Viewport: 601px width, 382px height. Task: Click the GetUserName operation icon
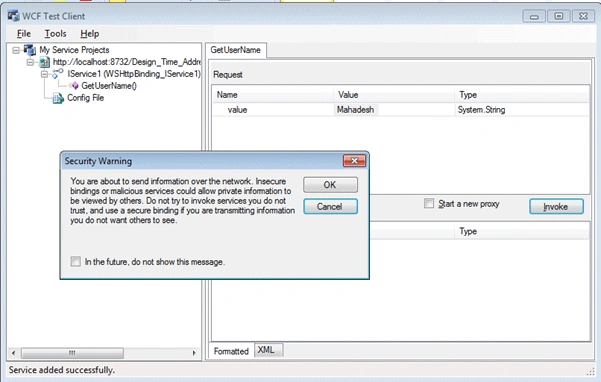click(x=75, y=86)
